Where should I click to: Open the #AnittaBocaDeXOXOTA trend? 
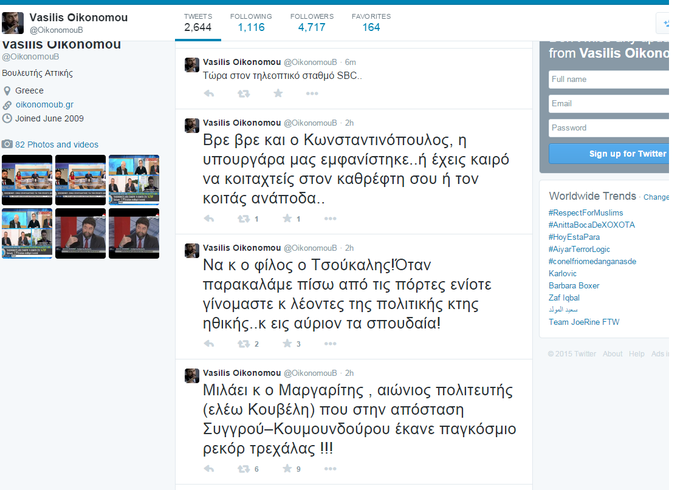pos(592,225)
